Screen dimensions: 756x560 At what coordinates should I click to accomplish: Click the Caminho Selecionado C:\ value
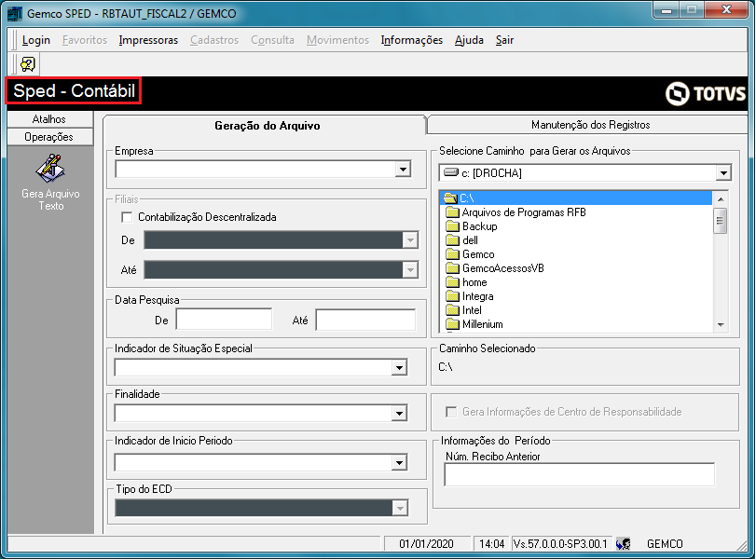point(446,367)
